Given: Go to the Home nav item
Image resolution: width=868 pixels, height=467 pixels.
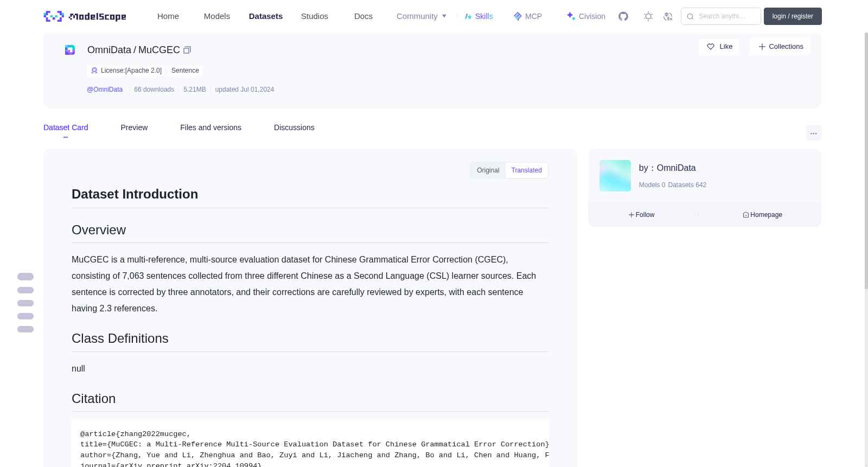Looking at the screenshot, I should click(x=168, y=16).
